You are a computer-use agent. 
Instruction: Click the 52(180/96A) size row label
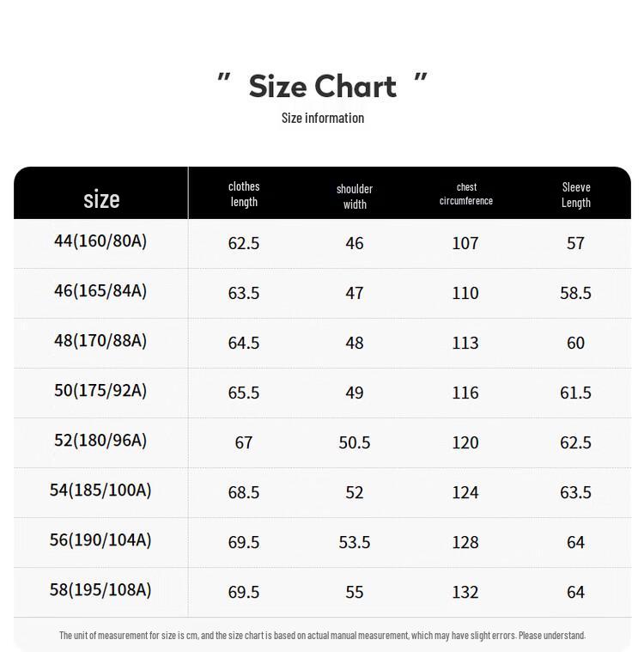click(100, 441)
